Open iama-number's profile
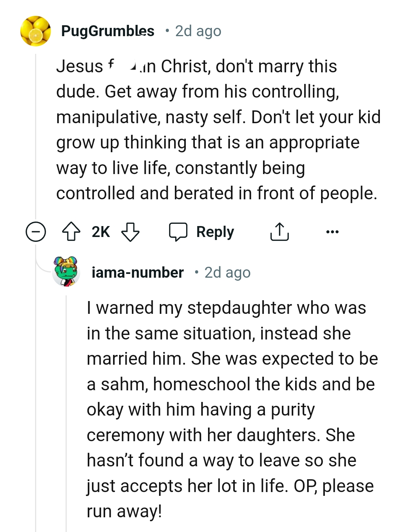Viewport: 407px width, 532px height. pyautogui.click(x=138, y=272)
